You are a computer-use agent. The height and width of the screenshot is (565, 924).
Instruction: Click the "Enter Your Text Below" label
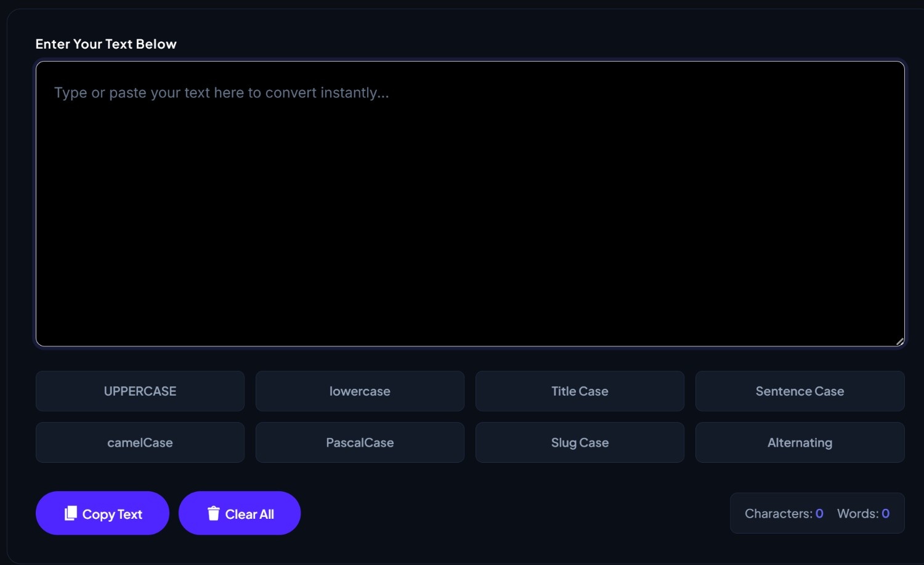pyautogui.click(x=106, y=44)
